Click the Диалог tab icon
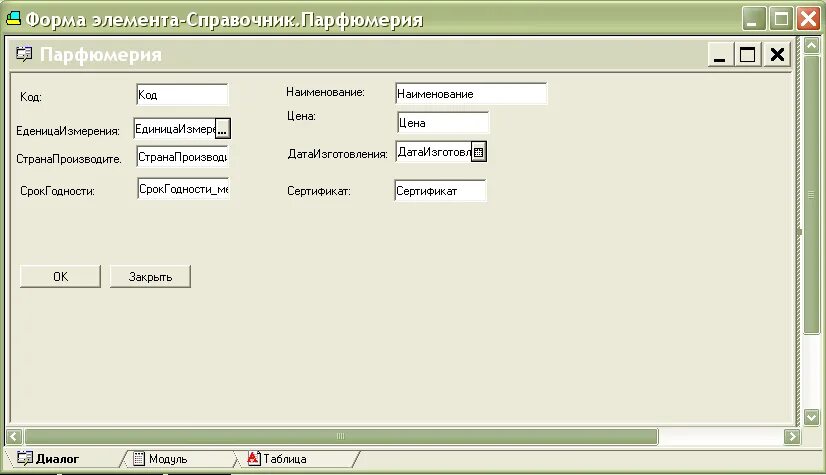Image resolution: width=826 pixels, height=475 pixels. point(24,458)
